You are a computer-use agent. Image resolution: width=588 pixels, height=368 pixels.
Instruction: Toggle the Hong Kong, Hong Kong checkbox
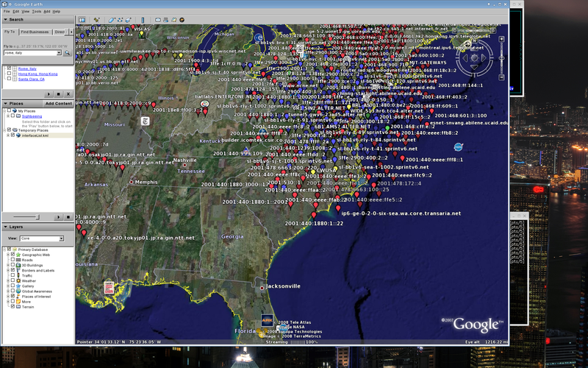click(9, 74)
